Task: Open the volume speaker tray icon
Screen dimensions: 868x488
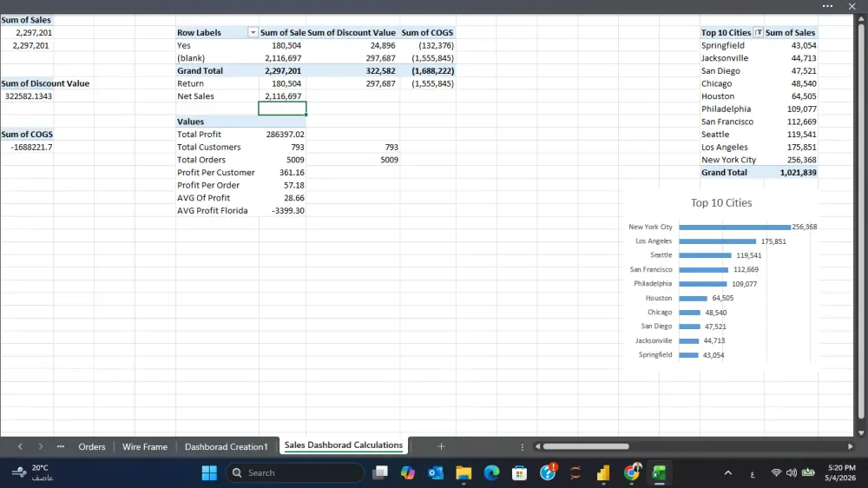Action: pos(792,473)
